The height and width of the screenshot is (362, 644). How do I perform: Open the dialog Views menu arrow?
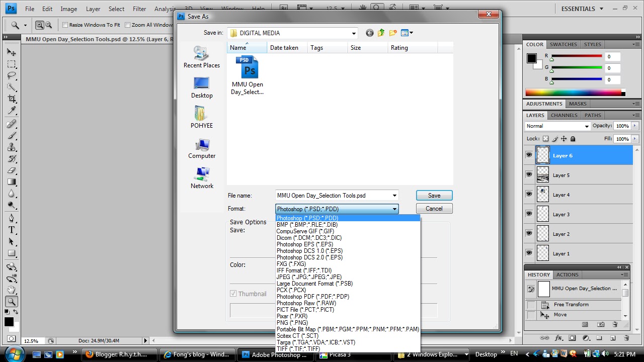412,33
